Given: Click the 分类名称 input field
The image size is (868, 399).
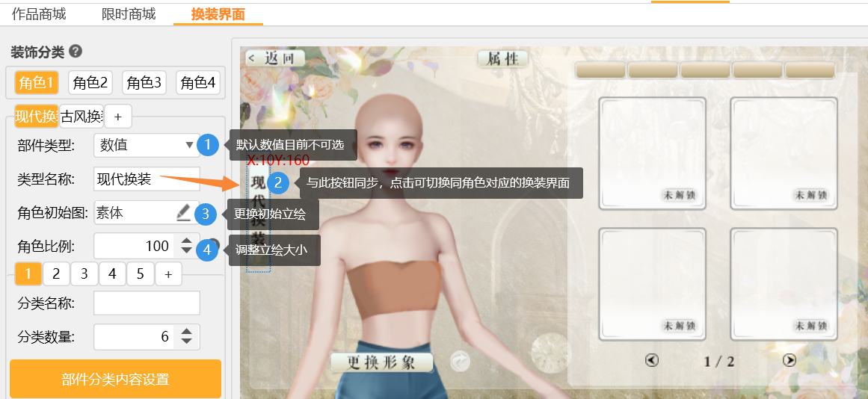Looking at the screenshot, I should 147,303.
